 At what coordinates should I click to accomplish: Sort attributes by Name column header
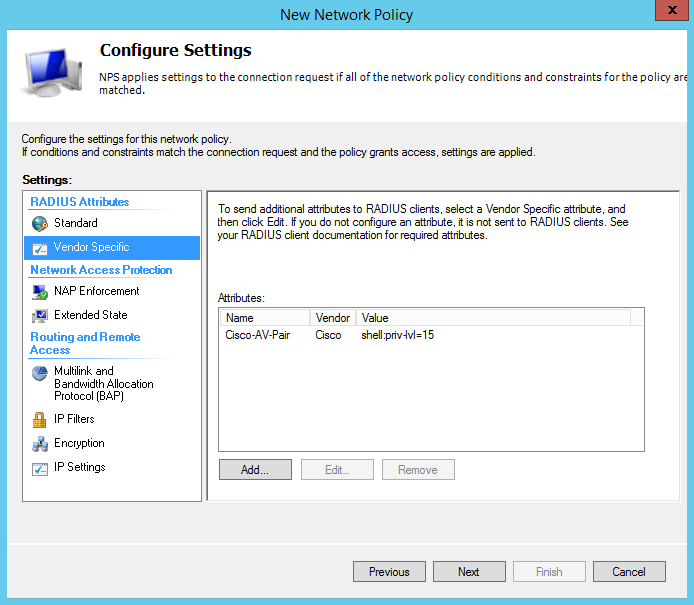264,318
